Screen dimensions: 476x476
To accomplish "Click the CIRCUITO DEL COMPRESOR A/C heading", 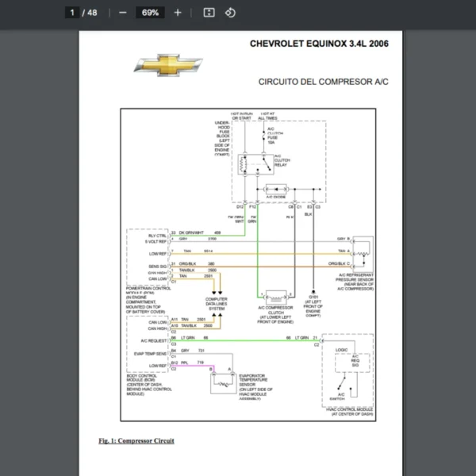I will click(x=324, y=82).
